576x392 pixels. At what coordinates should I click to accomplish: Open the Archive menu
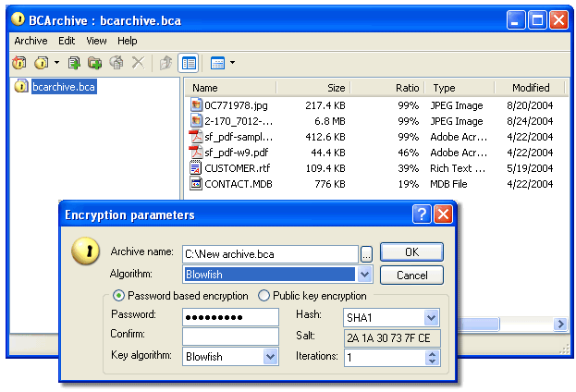(31, 41)
